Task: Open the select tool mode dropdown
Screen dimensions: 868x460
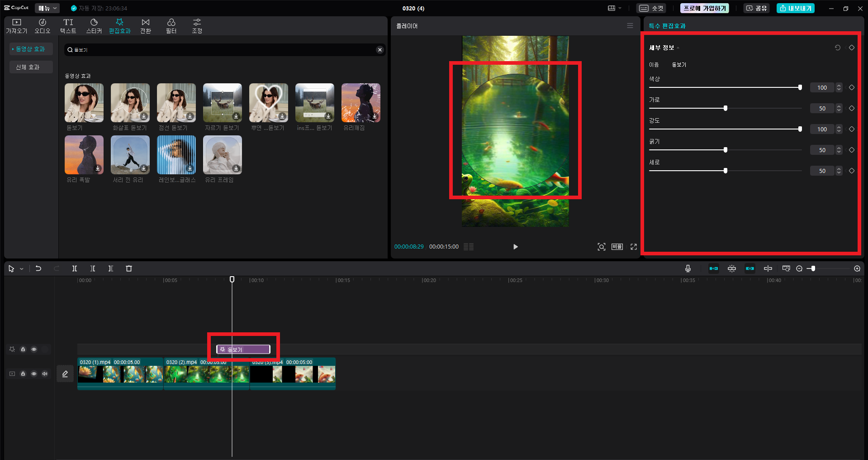Action: pos(22,269)
